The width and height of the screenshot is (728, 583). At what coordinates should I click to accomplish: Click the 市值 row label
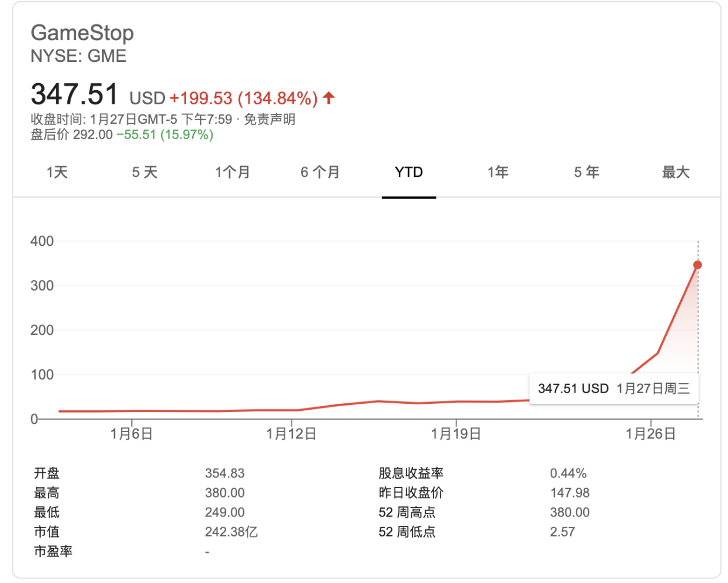(47, 532)
